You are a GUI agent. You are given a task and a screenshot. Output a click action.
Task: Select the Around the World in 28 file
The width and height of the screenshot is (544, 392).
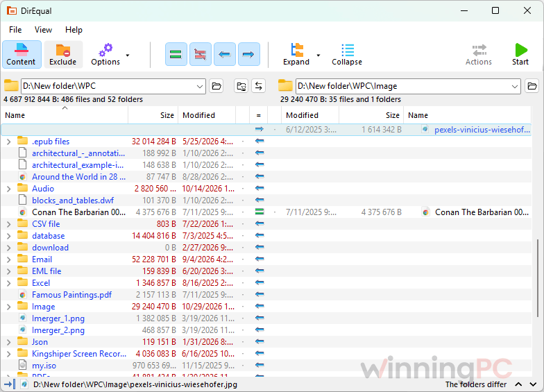(x=79, y=177)
